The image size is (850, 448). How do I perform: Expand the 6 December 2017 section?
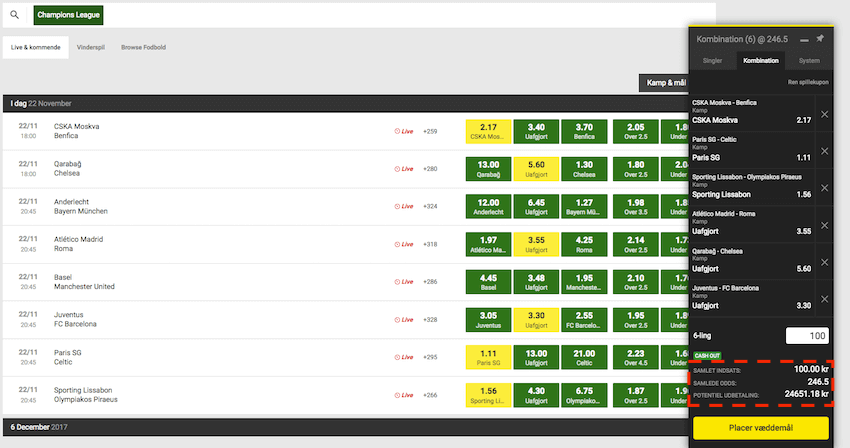345,427
